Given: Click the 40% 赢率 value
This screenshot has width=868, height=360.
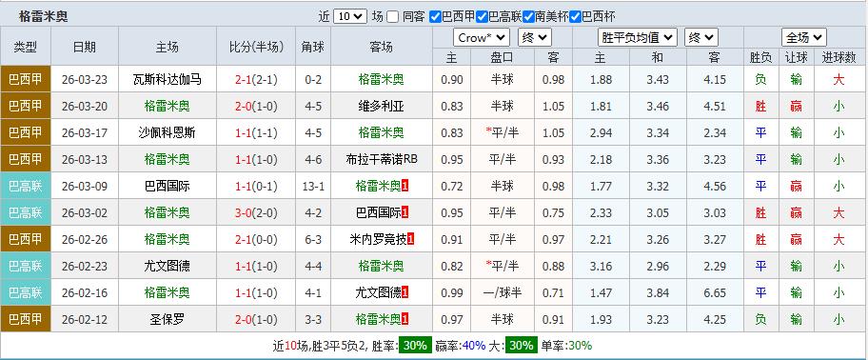Looking at the screenshot, I should [474, 346].
